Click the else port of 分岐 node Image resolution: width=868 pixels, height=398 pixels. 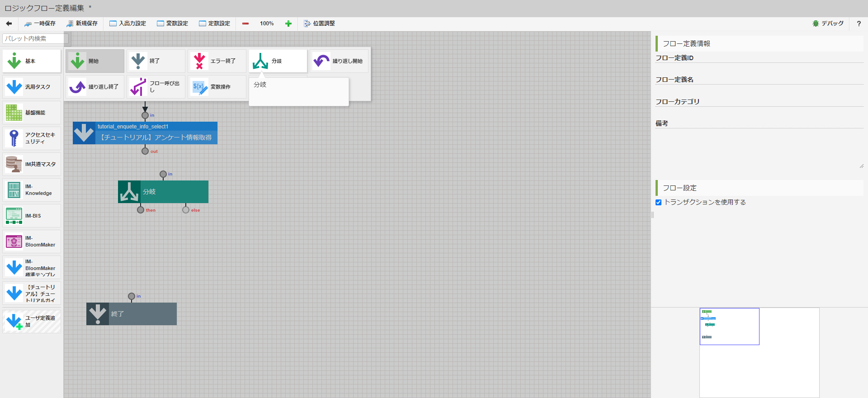point(186,210)
